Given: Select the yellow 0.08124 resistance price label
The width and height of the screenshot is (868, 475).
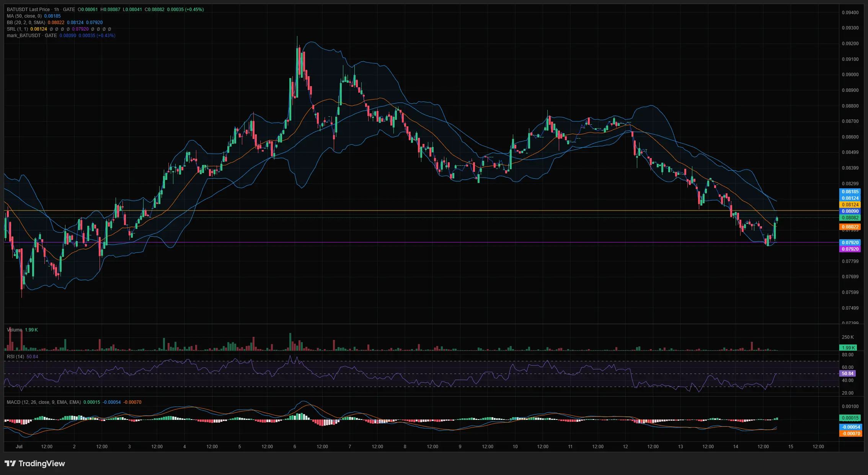Looking at the screenshot, I should tap(850, 205).
